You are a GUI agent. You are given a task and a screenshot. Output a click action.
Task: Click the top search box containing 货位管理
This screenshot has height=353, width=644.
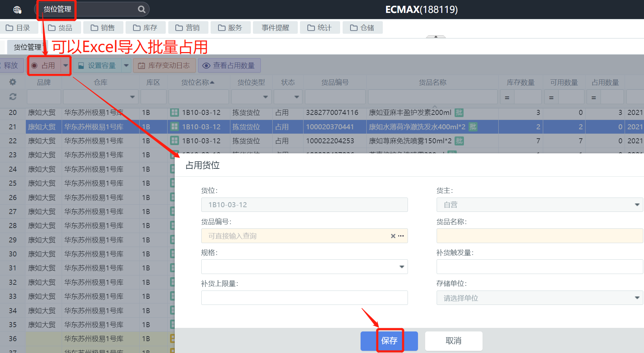92,9
